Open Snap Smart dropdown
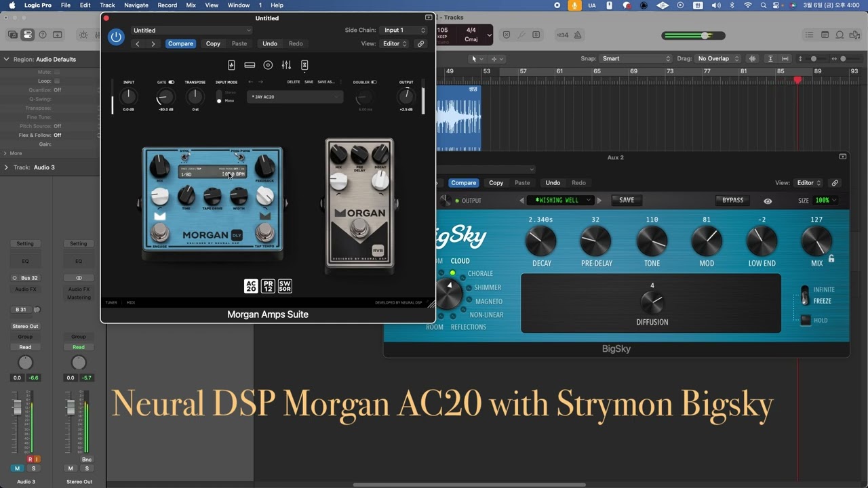This screenshot has height=488, width=868. click(636, 59)
